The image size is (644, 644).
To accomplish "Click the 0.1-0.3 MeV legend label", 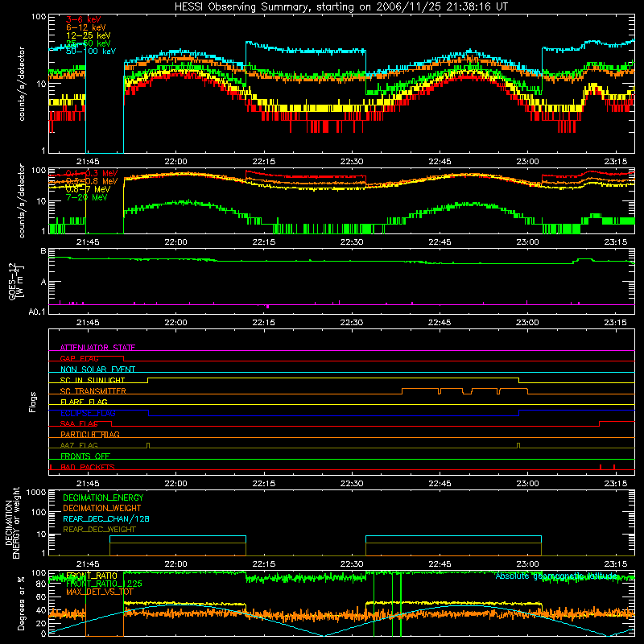I will point(92,173).
